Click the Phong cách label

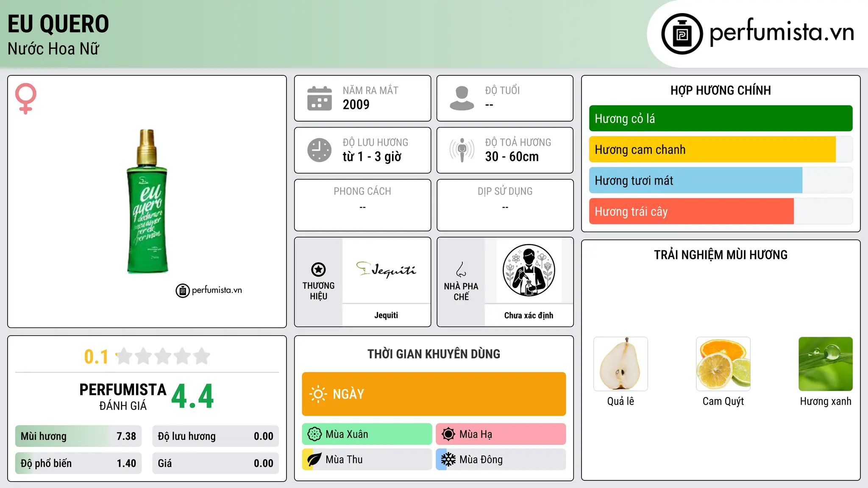362,191
